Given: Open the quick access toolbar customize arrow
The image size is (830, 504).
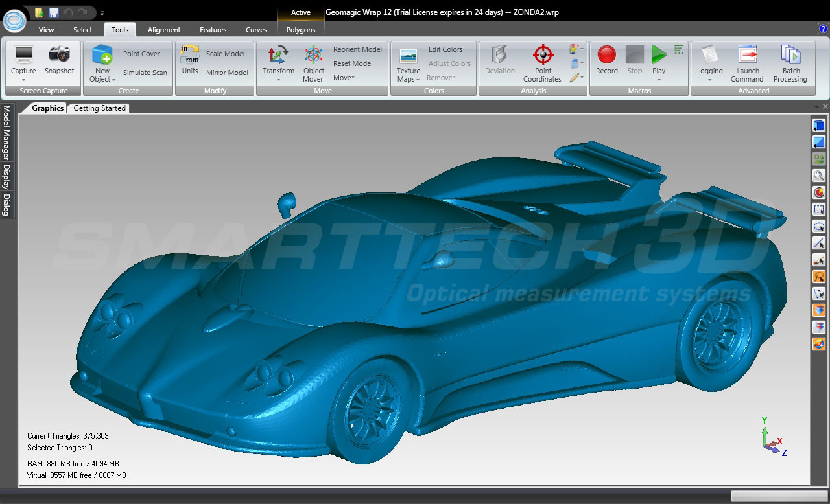Looking at the screenshot, I should (102, 13).
